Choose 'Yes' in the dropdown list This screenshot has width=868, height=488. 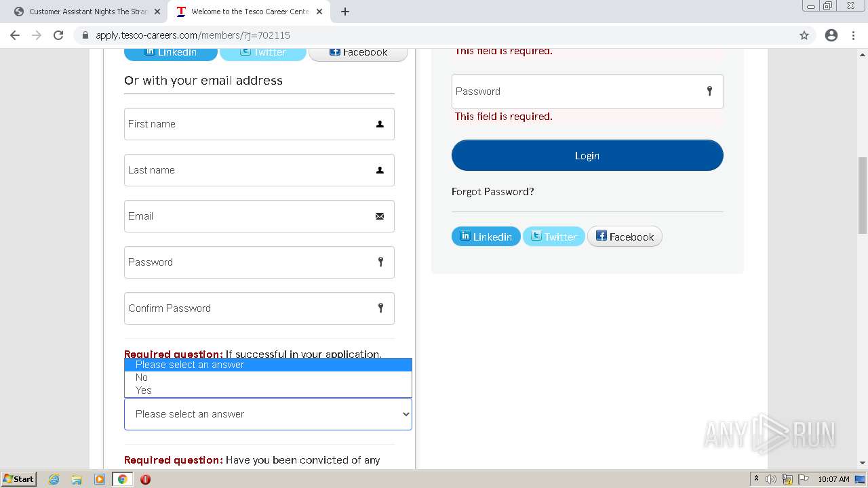pyautogui.click(x=268, y=390)
